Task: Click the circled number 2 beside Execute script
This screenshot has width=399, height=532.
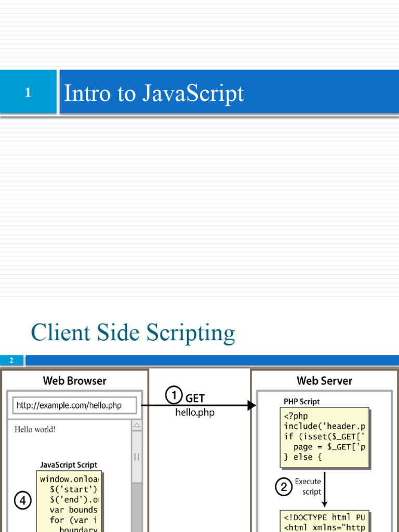Action: pyautogui.click(x=284, y=487)
